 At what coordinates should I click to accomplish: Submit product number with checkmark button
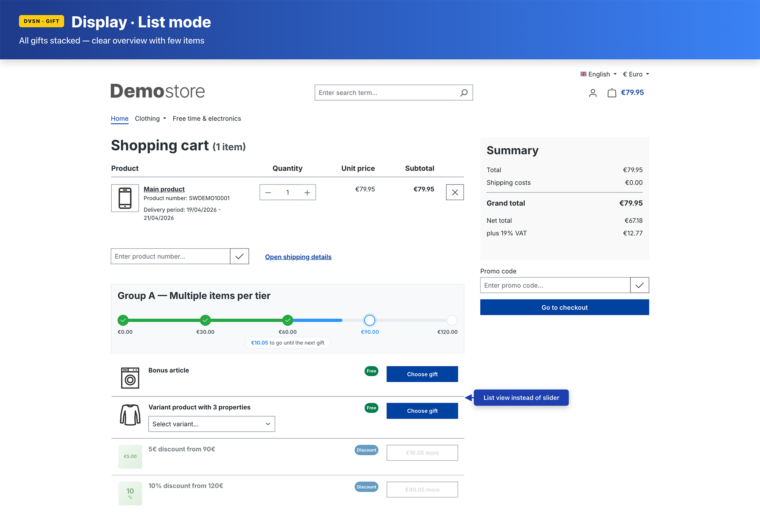coord(239,256)
